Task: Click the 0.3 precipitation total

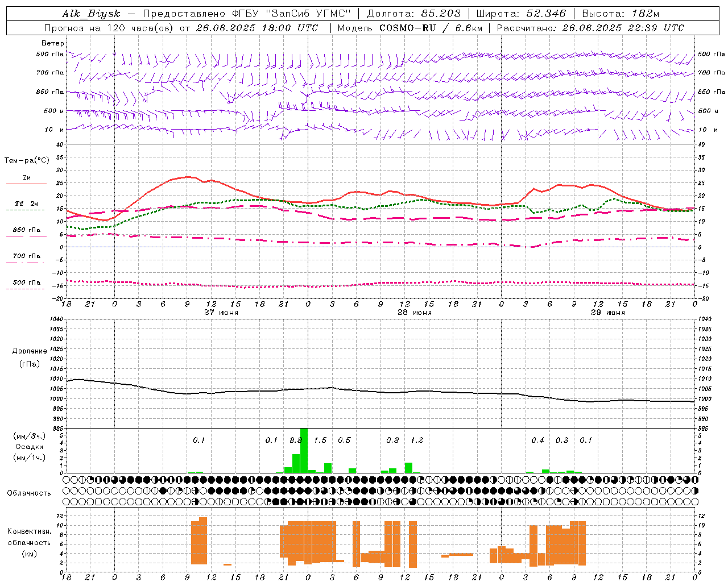Action: point(562,440)
